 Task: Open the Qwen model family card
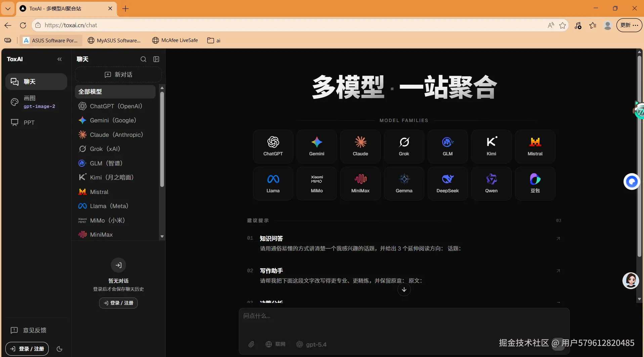coord(491,184)
